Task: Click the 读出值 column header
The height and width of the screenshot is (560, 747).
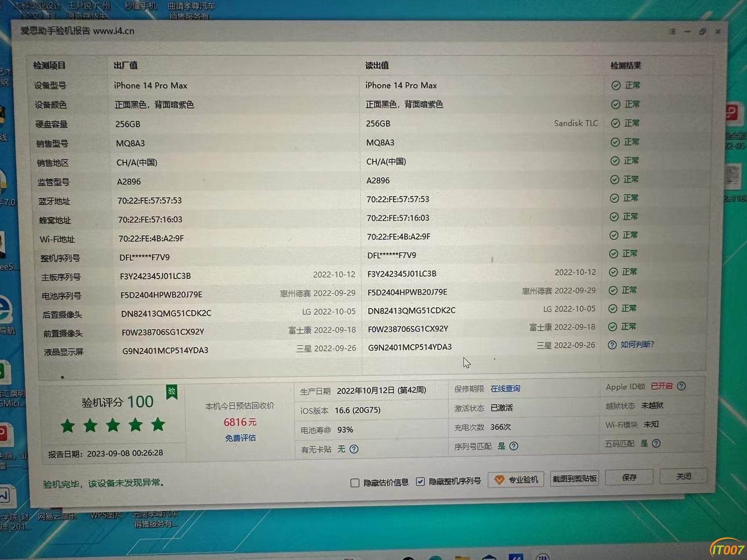Action: tap(377, 65)
